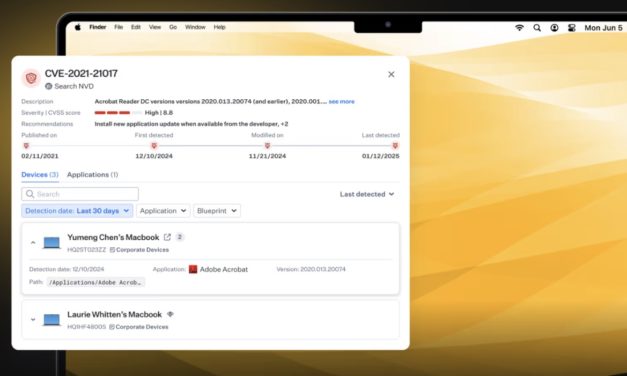
Task: Open the View menu
Action: click(155, 27)
